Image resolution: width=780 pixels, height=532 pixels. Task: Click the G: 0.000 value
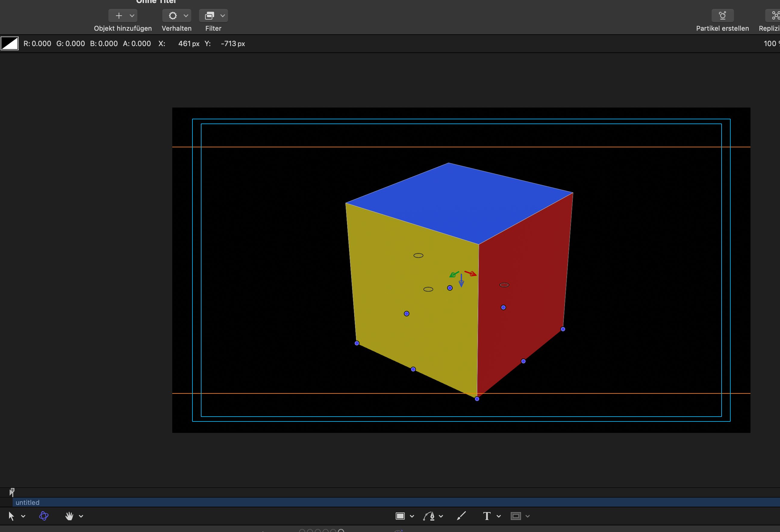tap(70, 44)
